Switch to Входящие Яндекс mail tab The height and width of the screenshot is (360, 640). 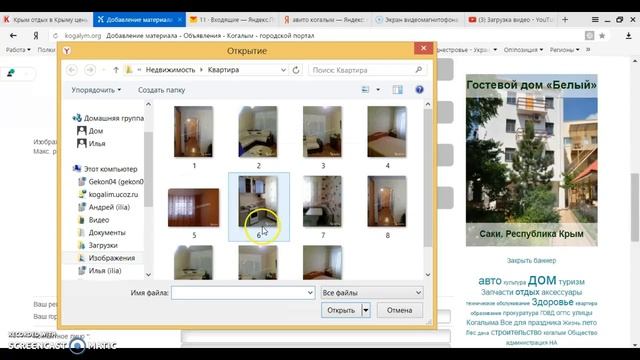[x=233, y=20]
